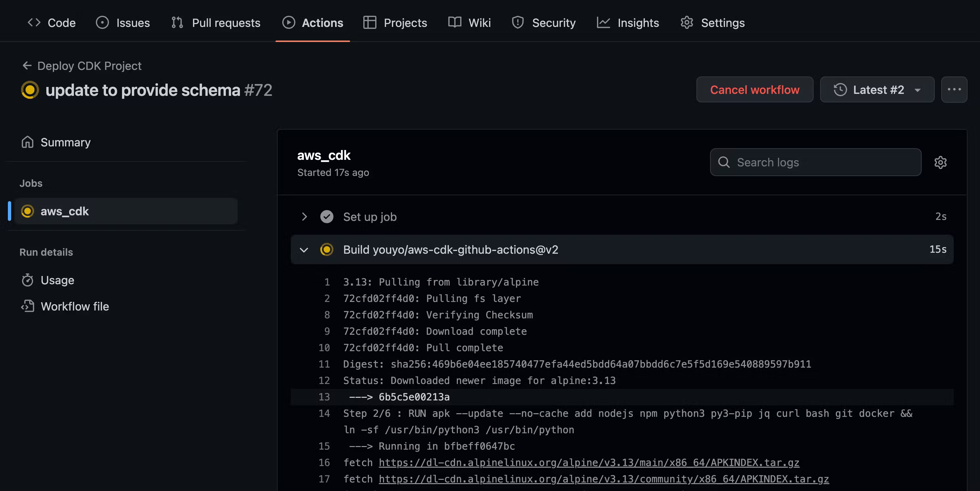
Task: Click the Workflow file code icon
Action: coord(27,307)
